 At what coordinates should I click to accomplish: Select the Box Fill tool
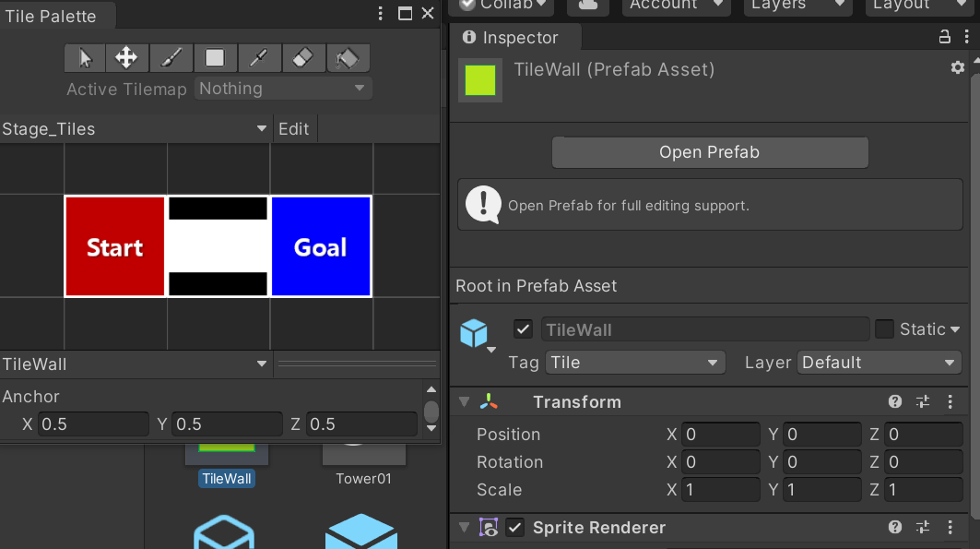(x=215, y=58)
